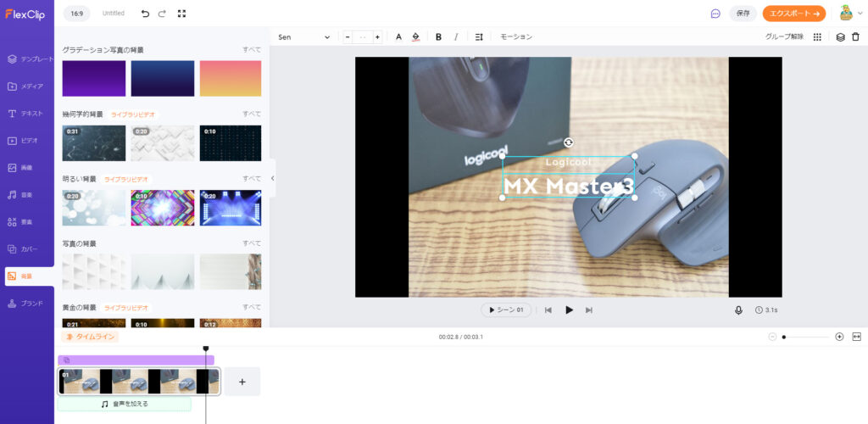Click the シーン 01 play button
The height and width of the screenshot is (424, 868).
[x=506, y=310]
